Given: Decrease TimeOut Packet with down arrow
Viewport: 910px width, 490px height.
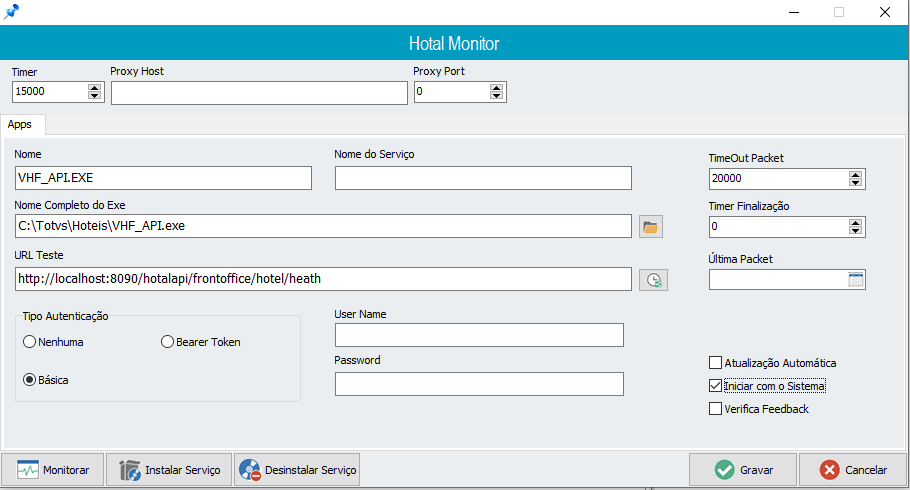Looking at the screenshot, I should coord(855,182).
